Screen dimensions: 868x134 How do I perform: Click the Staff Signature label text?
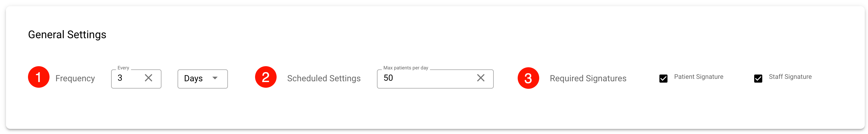click(x=790, y=77)
